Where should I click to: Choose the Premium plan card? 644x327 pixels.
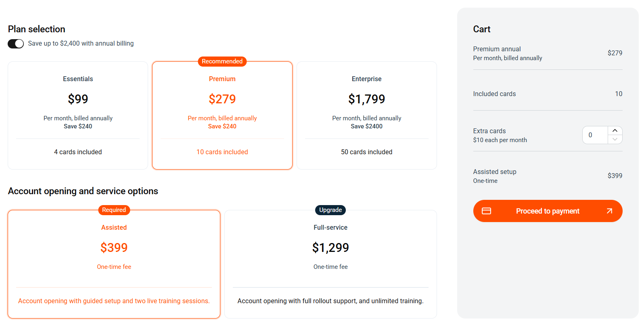coord(222,115)
